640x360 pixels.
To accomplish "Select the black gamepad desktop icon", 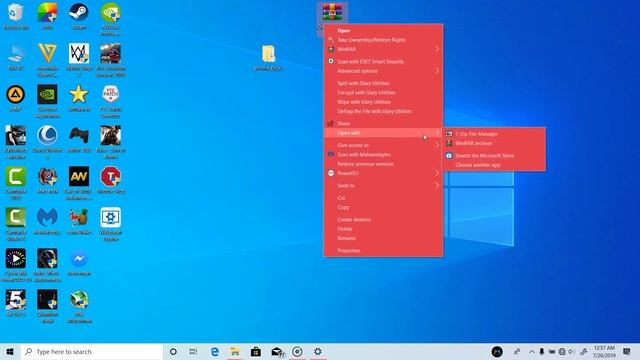I will (x=79, y=139).
